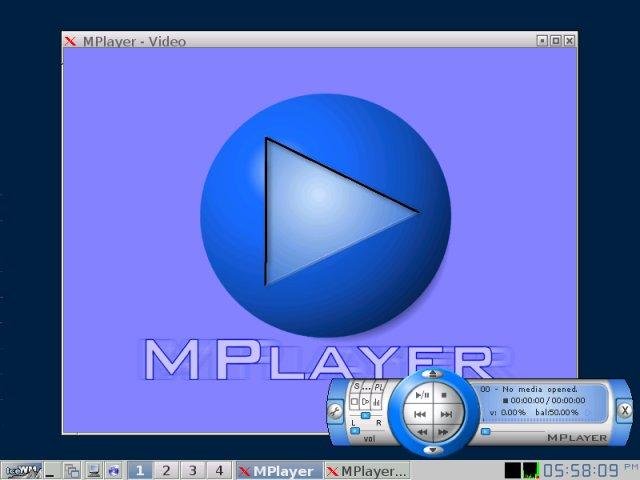Viewport: 640px width, 480px height.
Task: Click the rewind button in MPlayer controller
Action: pyautogui.click(x=422, y=432)
